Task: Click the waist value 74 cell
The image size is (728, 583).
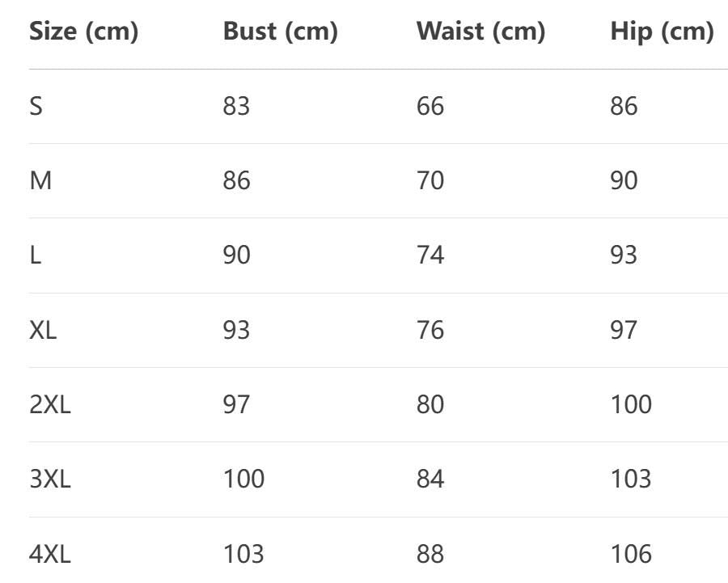Action: [x=430, y=256]
